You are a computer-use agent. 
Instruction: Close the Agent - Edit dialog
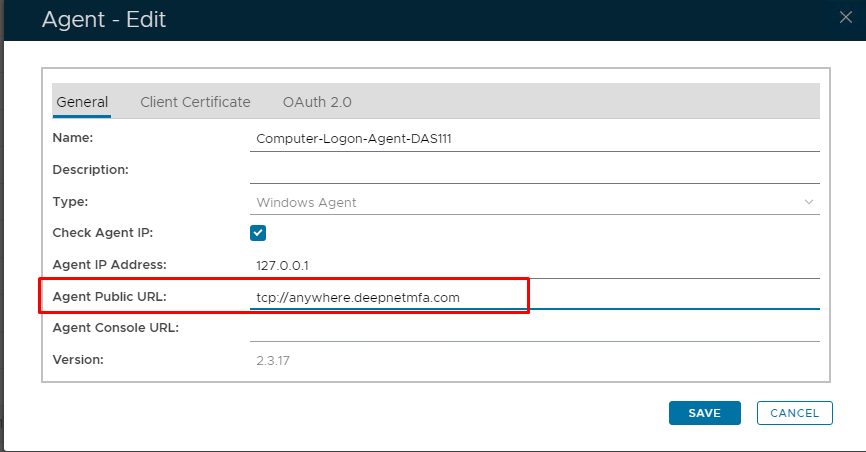click(x=845, y=16)
